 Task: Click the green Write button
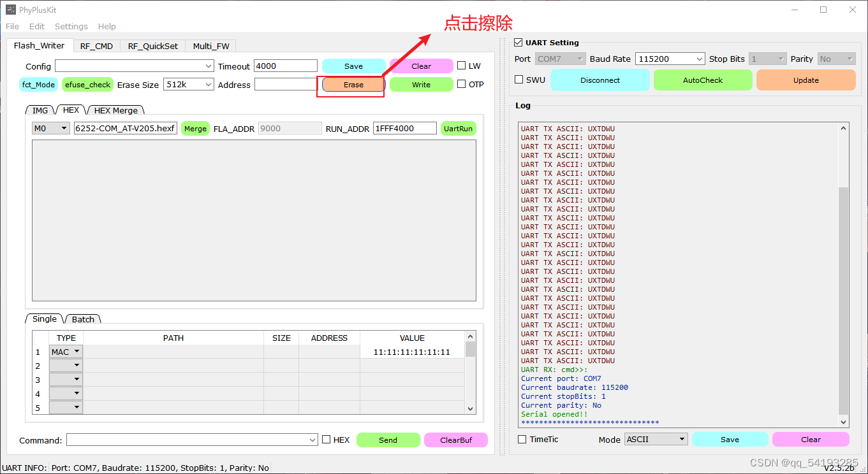(x=421, y=85)
